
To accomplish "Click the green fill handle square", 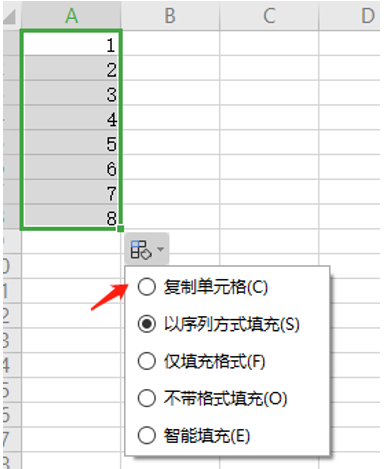I will (x=121, y=229).
